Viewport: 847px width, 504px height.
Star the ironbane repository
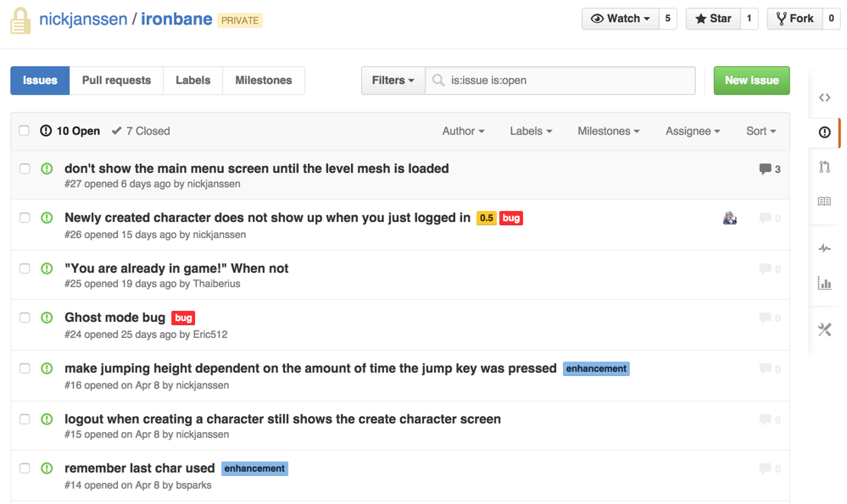click(x=713, y=19)
